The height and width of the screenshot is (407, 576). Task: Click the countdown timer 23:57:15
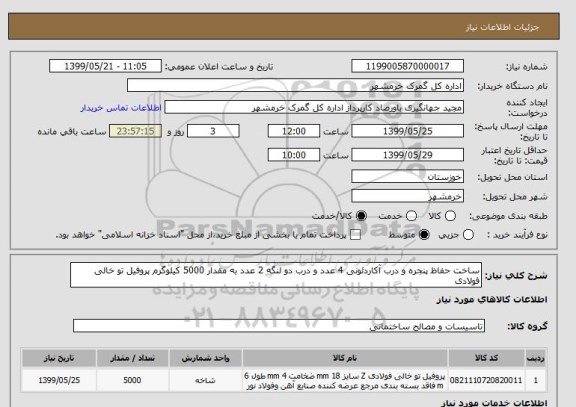[x=136, y=131]
